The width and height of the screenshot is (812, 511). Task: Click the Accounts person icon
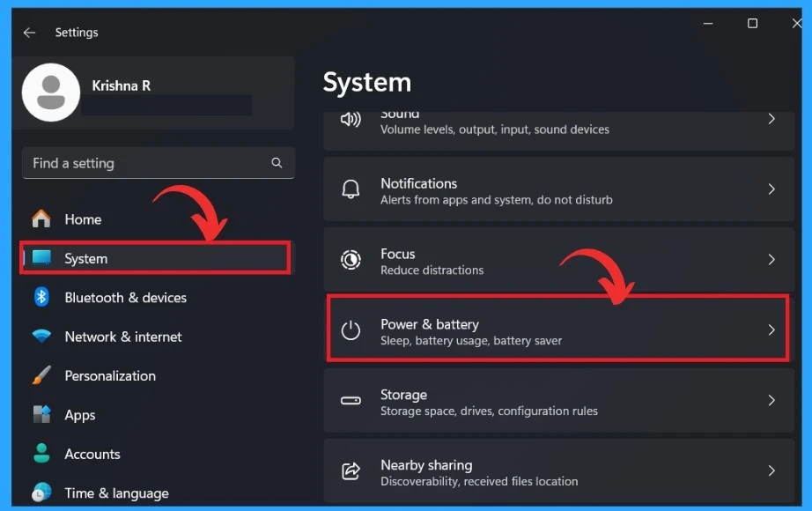(41, 453)
